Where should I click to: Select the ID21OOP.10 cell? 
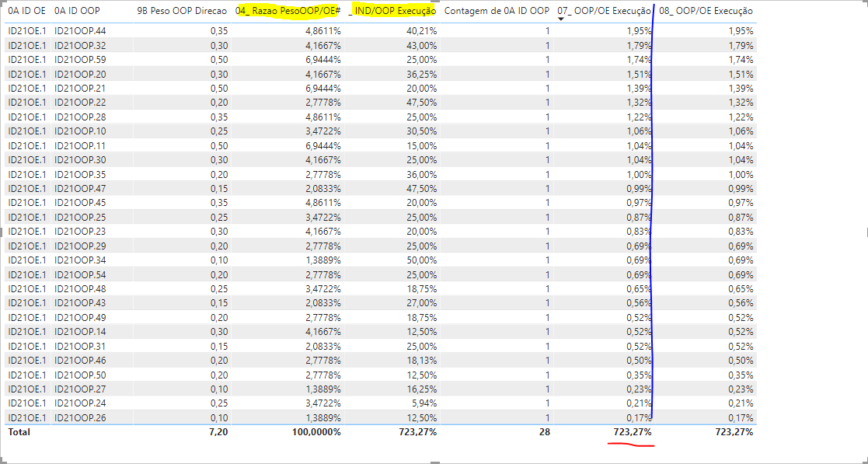(80, 131)
